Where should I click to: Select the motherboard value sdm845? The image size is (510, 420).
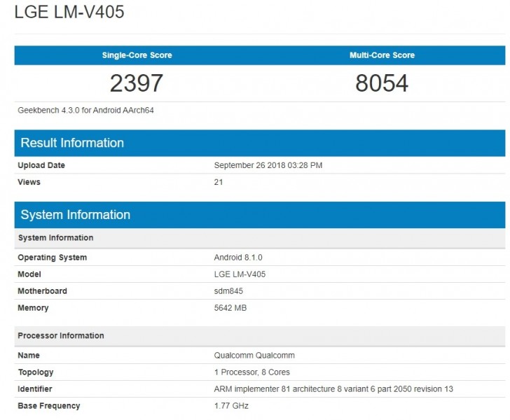[230, 291]
